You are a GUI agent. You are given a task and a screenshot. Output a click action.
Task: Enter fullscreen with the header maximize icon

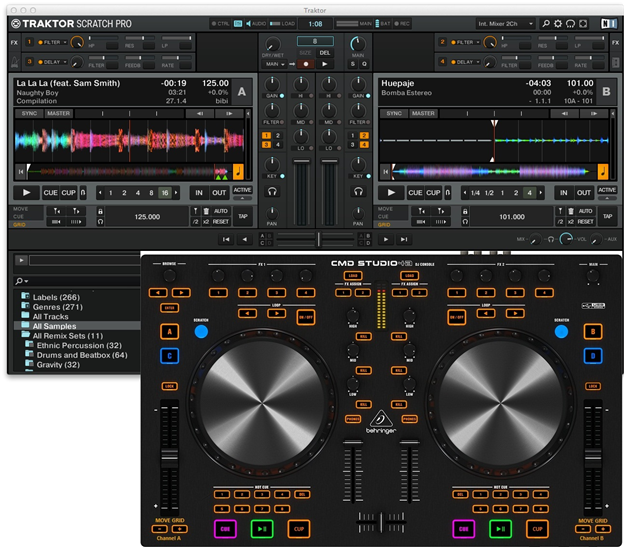pos(583,24)
